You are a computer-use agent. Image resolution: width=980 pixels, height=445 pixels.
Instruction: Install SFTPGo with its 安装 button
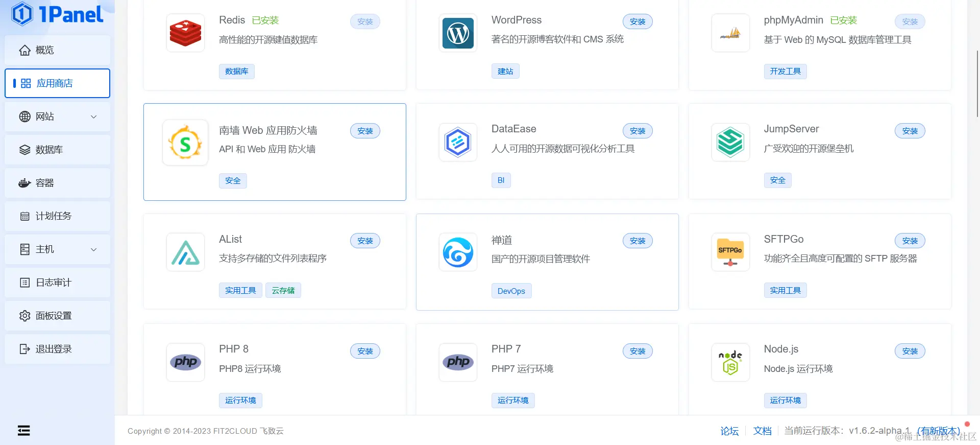[910, 241]
